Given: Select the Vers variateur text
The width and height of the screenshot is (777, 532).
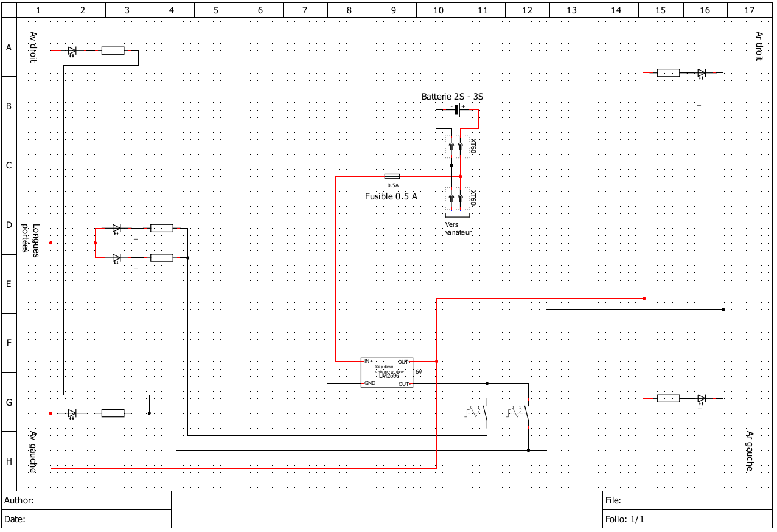Looking at the screenshot, I should [x=458, y=228].
